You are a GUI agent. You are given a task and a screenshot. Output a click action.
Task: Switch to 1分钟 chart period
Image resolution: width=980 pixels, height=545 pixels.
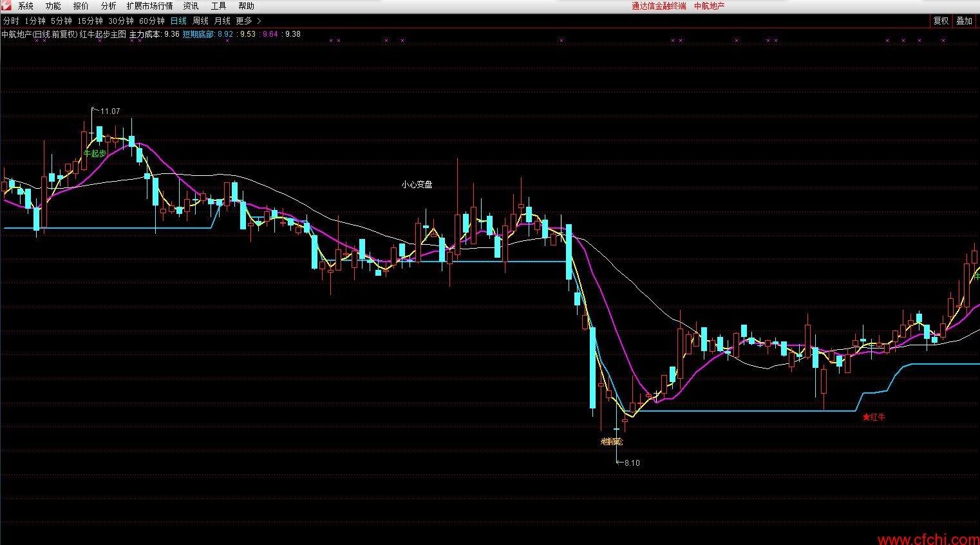pos(35,21)
